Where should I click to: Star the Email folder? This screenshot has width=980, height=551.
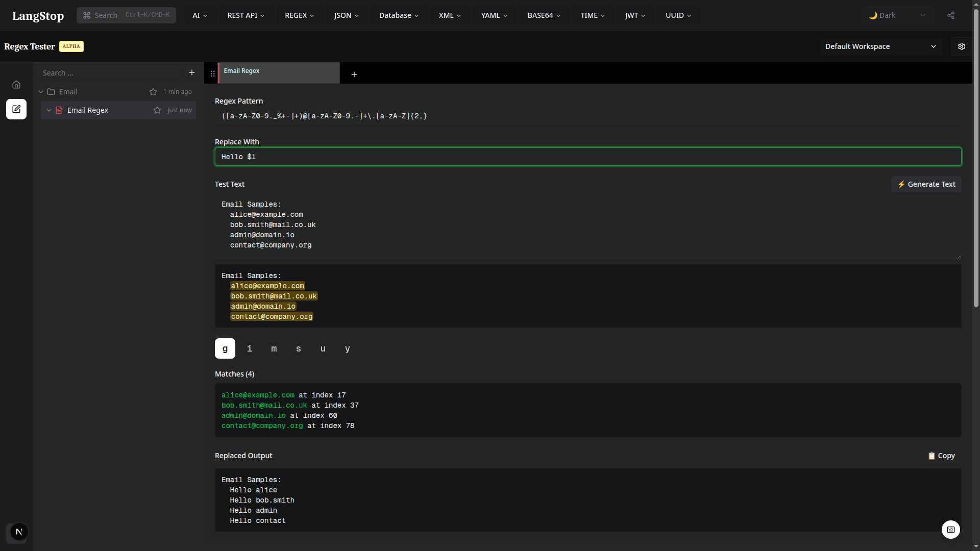153,92
